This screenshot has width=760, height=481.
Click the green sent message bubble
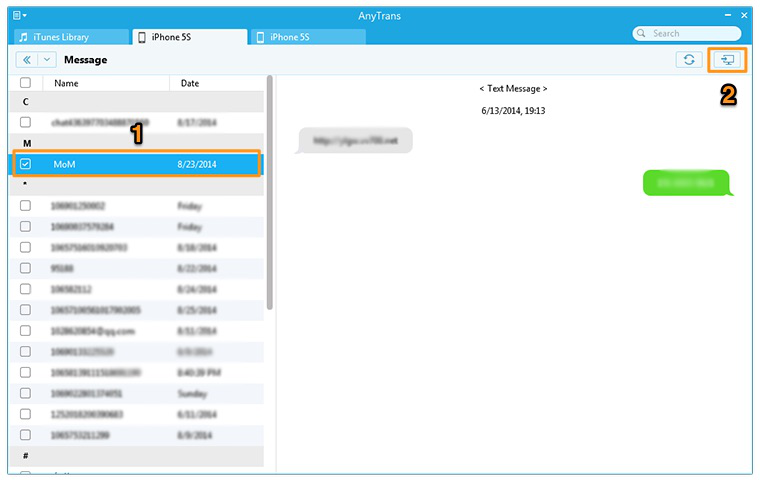688,183
